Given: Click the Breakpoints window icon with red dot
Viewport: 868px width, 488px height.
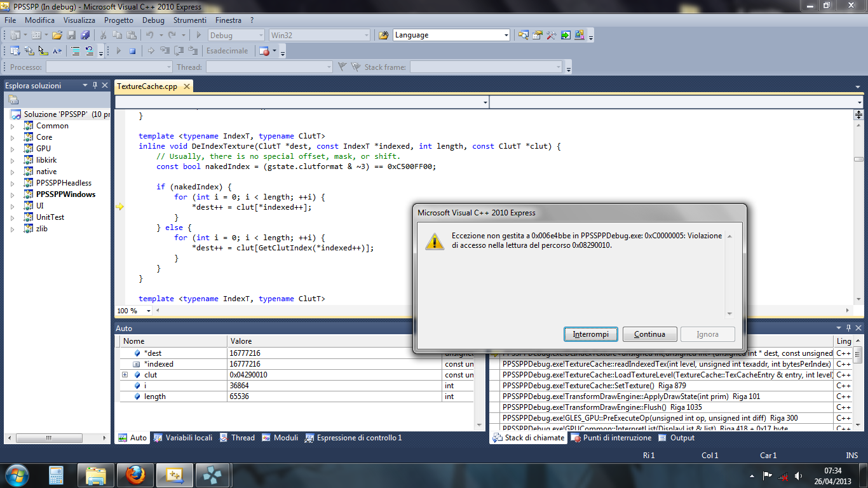Looking at the screenshot, I should 264,51.
